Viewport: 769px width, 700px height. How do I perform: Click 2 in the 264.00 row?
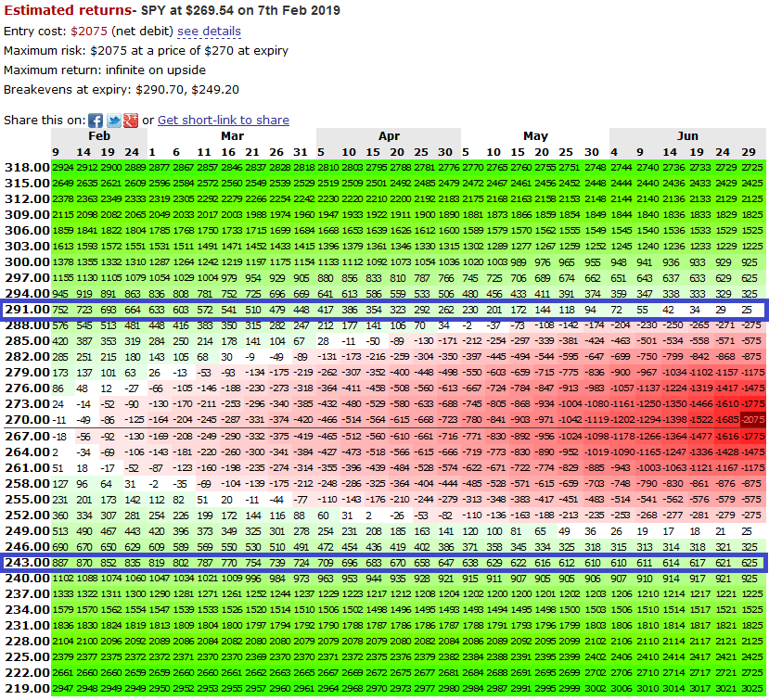pyautogui.click(x=55, y=452)
